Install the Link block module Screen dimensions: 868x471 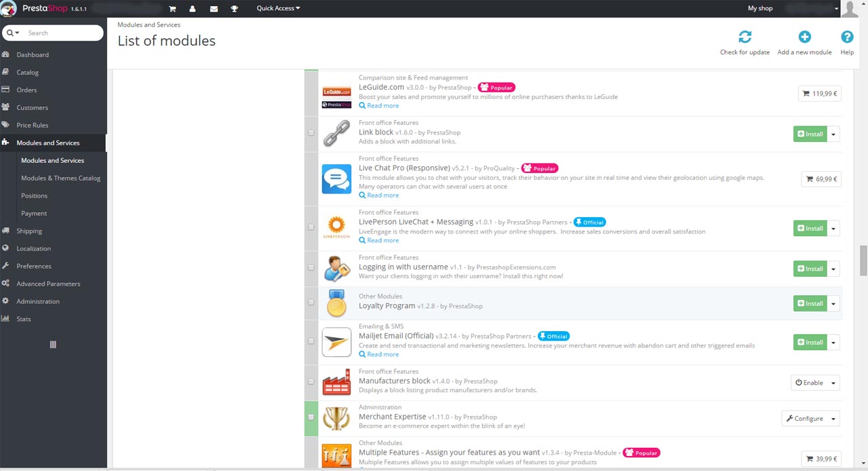810,134
